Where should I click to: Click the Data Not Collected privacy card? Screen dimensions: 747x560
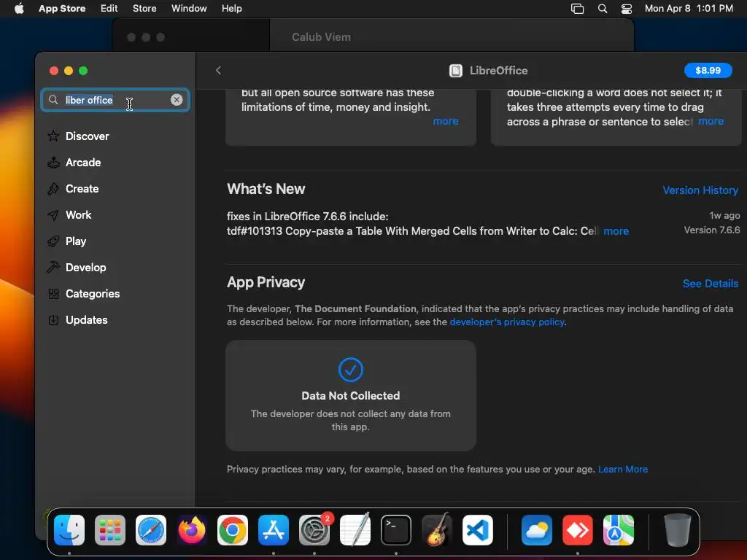pos(351,395)
